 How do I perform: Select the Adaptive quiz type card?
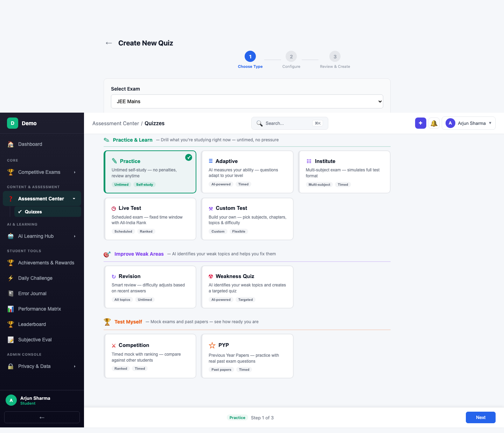pyautogui.click(x=247, y=172)
